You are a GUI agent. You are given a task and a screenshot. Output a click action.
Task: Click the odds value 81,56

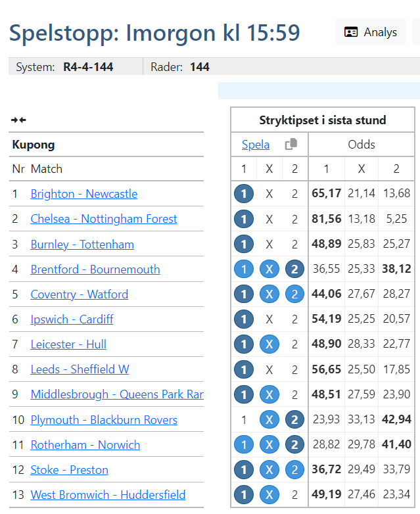[x=326, y=219]
